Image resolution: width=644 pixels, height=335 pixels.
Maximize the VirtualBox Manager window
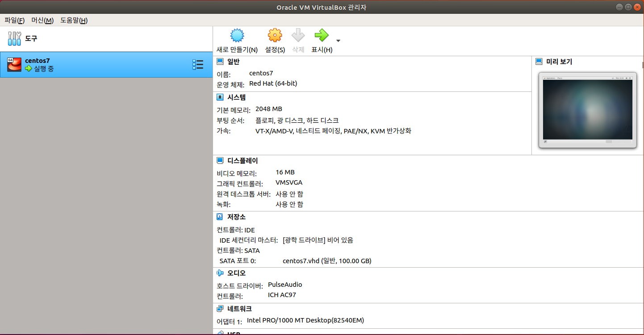coord(628,7)
